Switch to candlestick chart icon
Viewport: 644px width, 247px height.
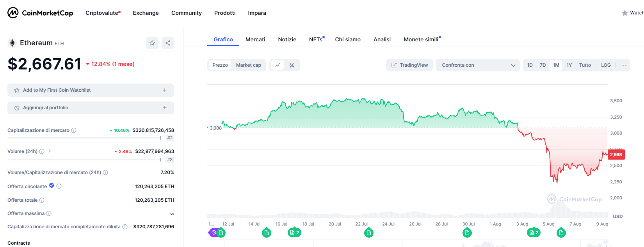click(x=292, y=65)
